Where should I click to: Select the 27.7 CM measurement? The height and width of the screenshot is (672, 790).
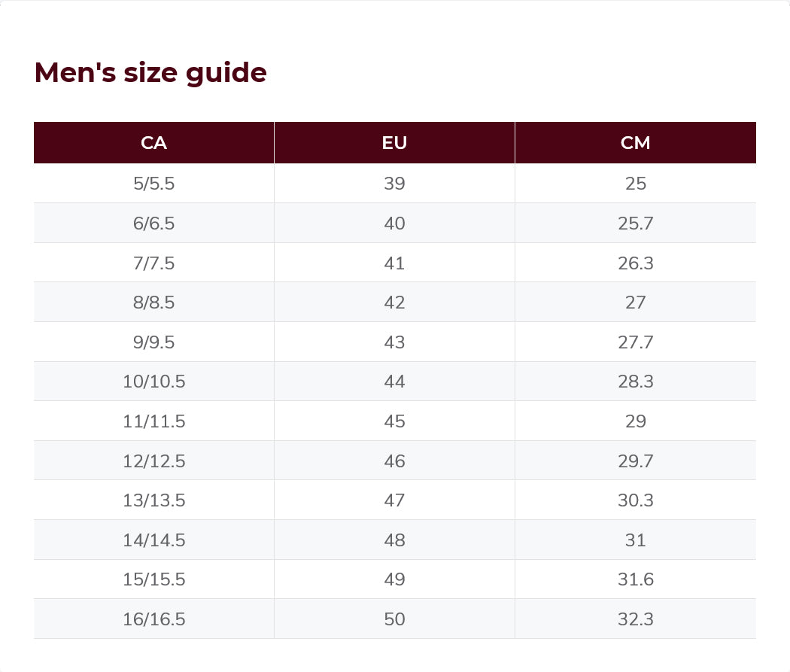pos(635,342)
